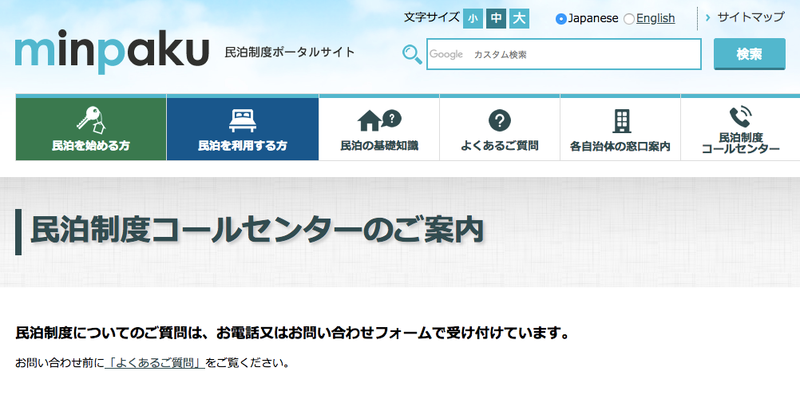Click the key icon for 民泊を始める方
Viewport: 800px width, 406px height.
coord(91,120)
